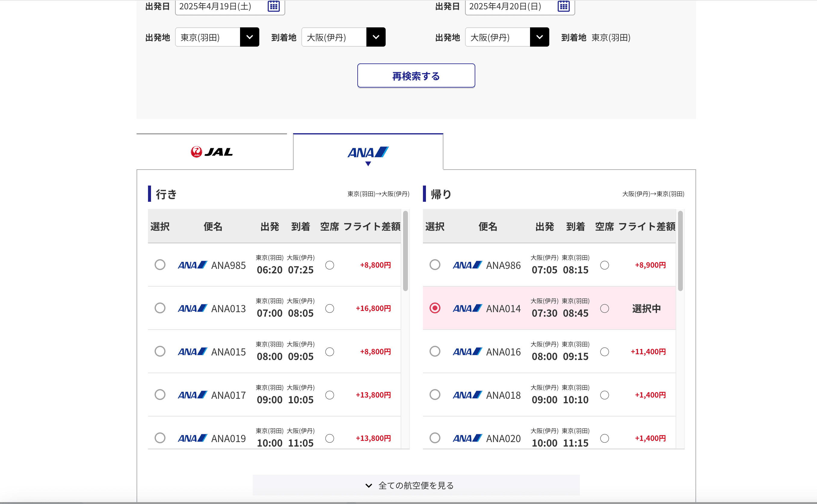Select outbound flight ANA015 radio button
Image resolution: width=817 pixels, height=504 pixels.
click(x=160, y=351)
